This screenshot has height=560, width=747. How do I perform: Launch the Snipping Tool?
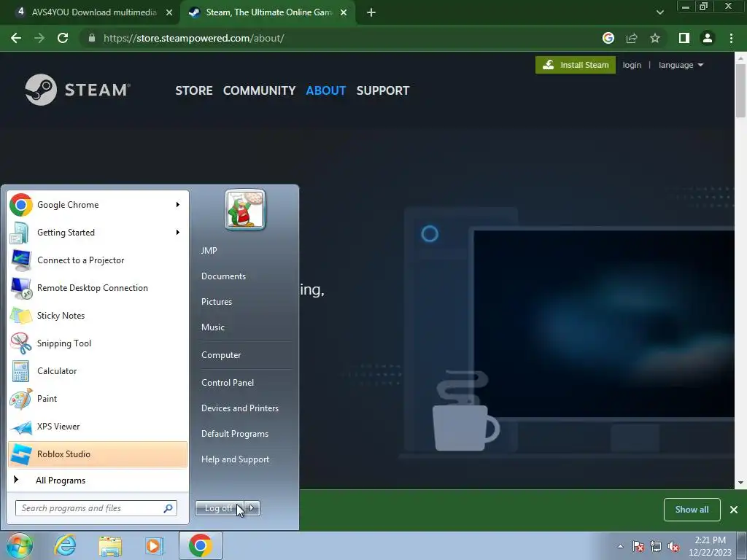[x=98, y=343]
